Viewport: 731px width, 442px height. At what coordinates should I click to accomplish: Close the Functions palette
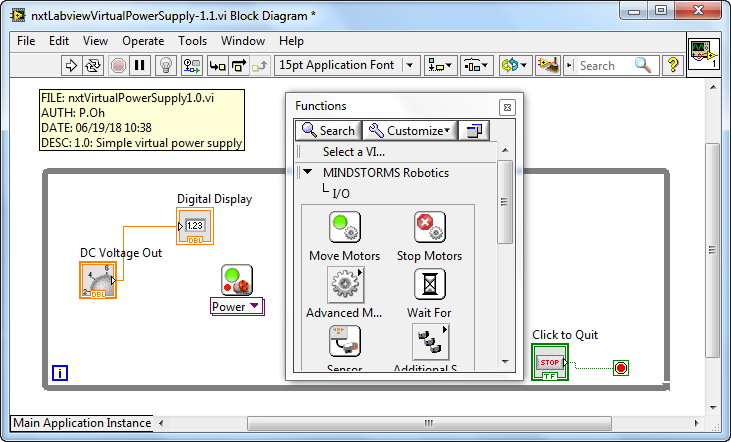[x=507, y=108]
